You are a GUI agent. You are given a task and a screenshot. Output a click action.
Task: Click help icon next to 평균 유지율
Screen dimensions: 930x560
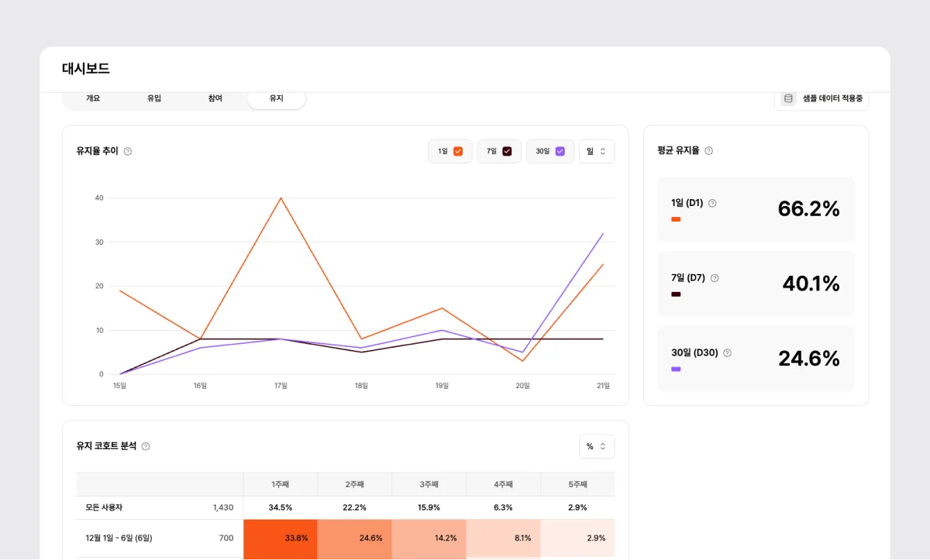(x=708, y=151)
